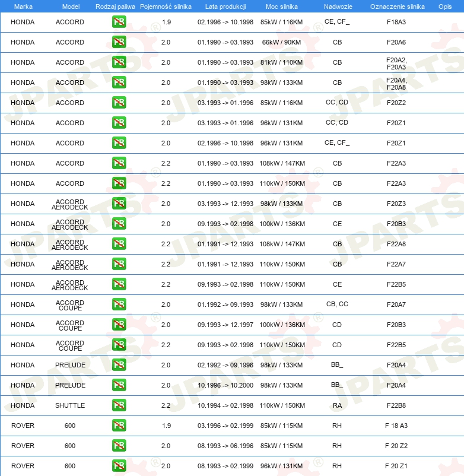Image resolution: width=464 pixels, height=476 pixels.
Task: Click the fuel icon in the F18A3 Accord row
Action: point(119,22)
